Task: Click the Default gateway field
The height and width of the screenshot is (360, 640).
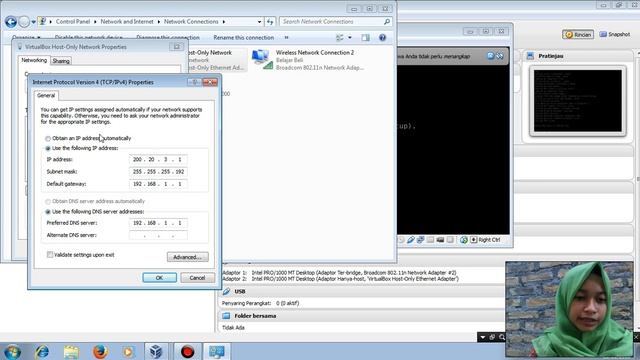Action: coord(158,184)
